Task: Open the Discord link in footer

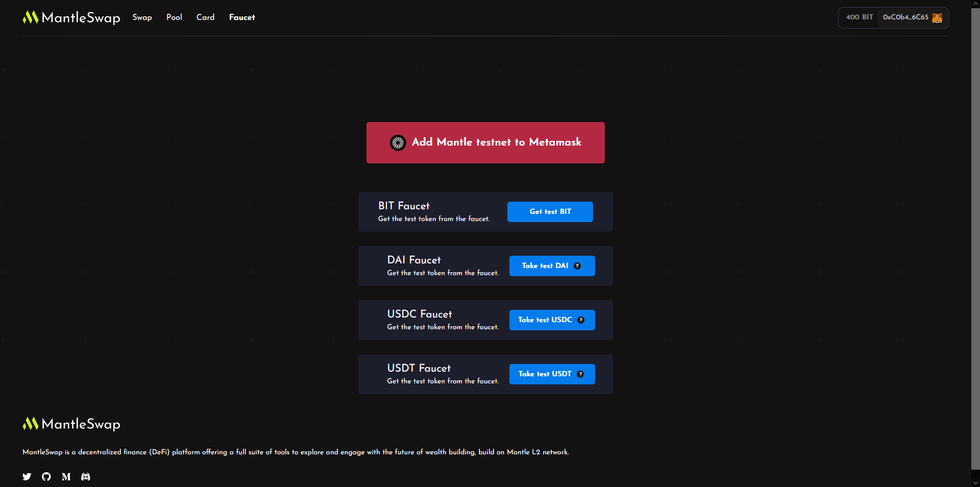Action: click(86, 477)
